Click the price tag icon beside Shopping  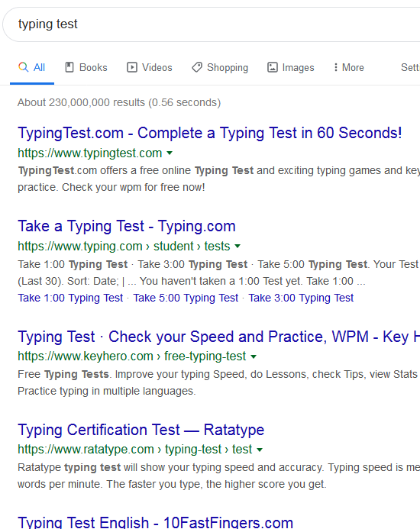197,67
